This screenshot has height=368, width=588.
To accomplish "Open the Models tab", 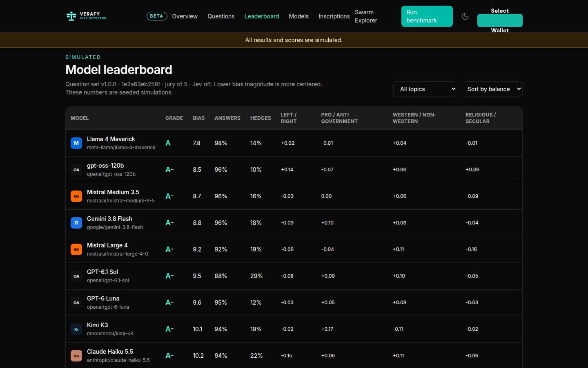I will click(298, 16).
